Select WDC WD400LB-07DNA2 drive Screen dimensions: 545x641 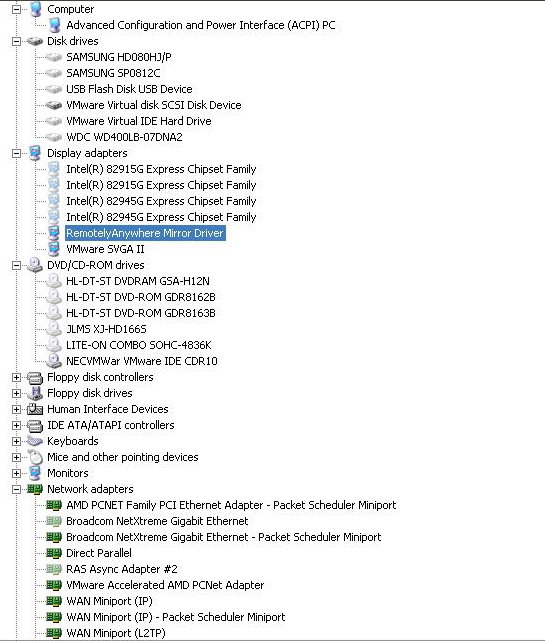click(124, 137)
